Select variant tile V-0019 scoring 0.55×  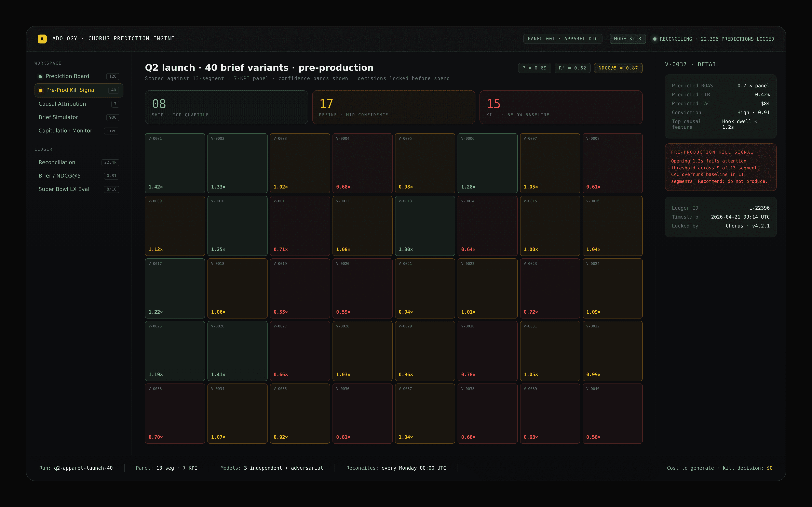point(300,288)
